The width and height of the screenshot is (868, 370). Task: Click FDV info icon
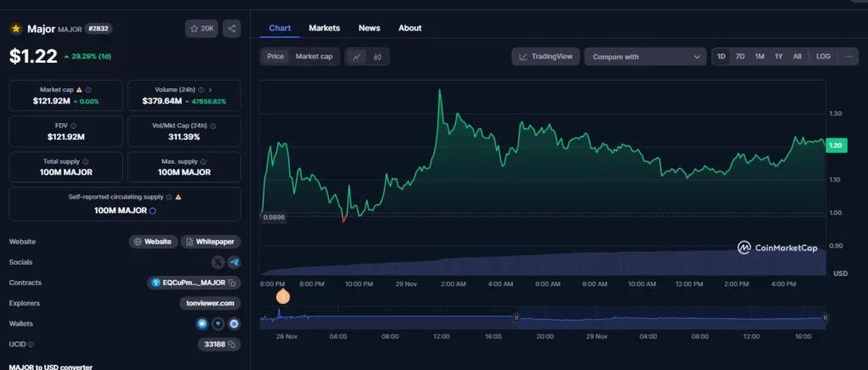(74, 126)
